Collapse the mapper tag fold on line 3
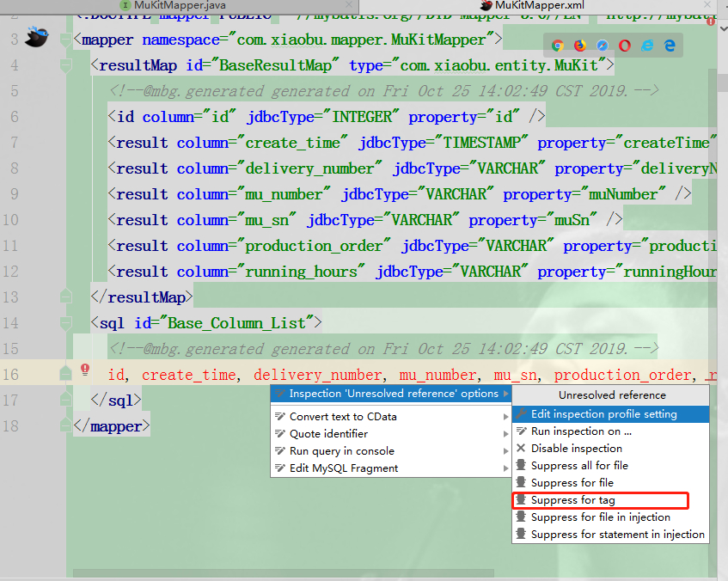The height and width of the screenshot is (581, 728). point(66,40)
